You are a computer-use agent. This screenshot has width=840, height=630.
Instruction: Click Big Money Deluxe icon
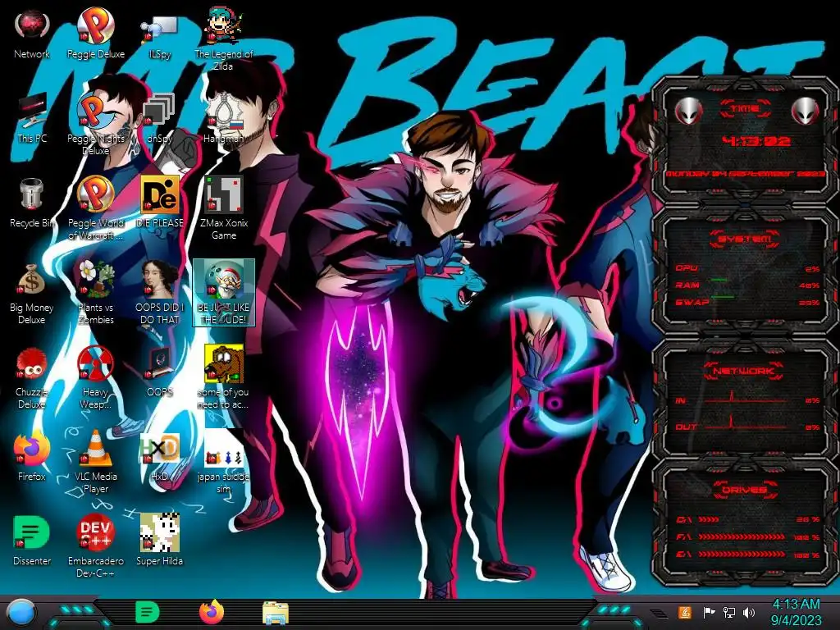pyautogui.click(x=32, y=293)
